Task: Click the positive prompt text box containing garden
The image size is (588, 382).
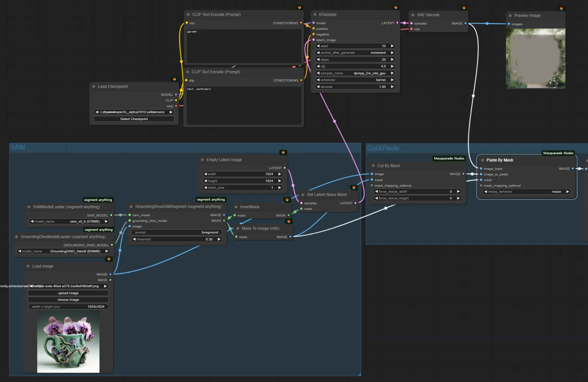Action: (244, 46)
